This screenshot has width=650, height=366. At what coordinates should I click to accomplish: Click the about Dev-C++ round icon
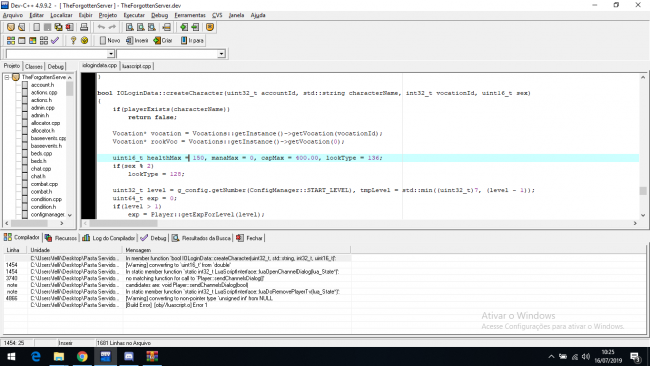[85, 40]
